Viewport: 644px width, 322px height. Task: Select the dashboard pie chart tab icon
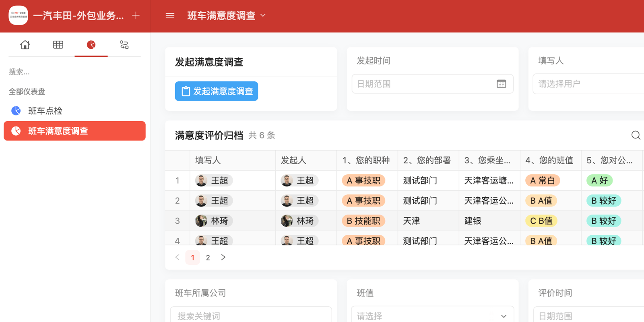[91, 45]
